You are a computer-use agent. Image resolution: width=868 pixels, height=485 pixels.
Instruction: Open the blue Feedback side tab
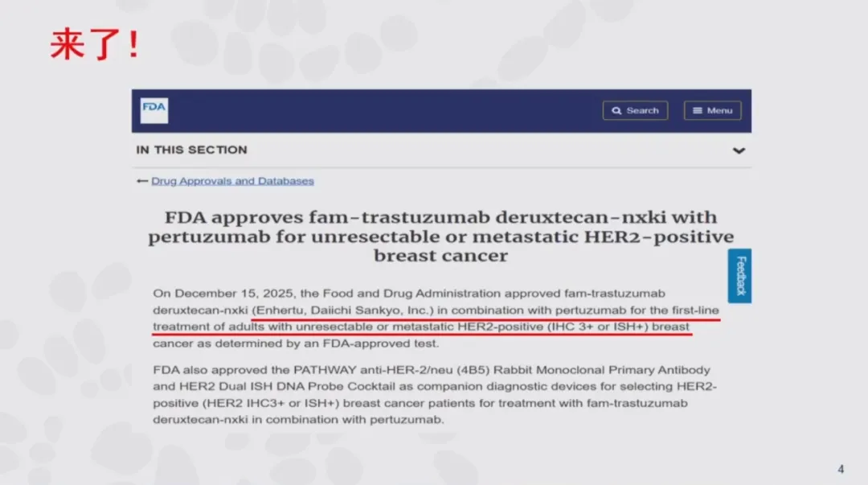(x=739, y=276)
